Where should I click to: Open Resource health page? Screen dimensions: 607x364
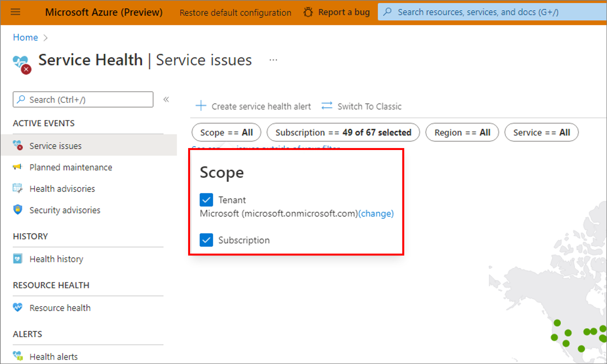(x=60, y=308)
